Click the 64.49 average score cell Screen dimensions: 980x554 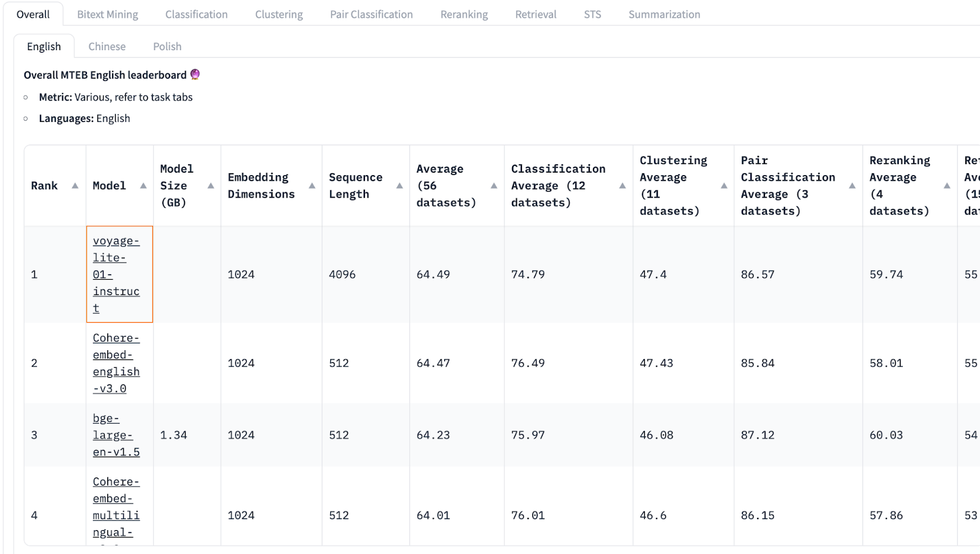click(x=433, y=274)
